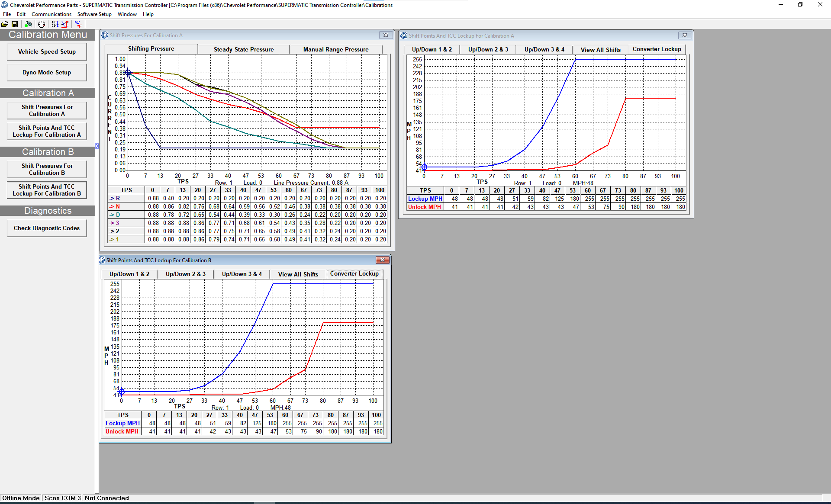Click the application logo icon in title bar
Screen dimensions: 831x504
(5, 5)
